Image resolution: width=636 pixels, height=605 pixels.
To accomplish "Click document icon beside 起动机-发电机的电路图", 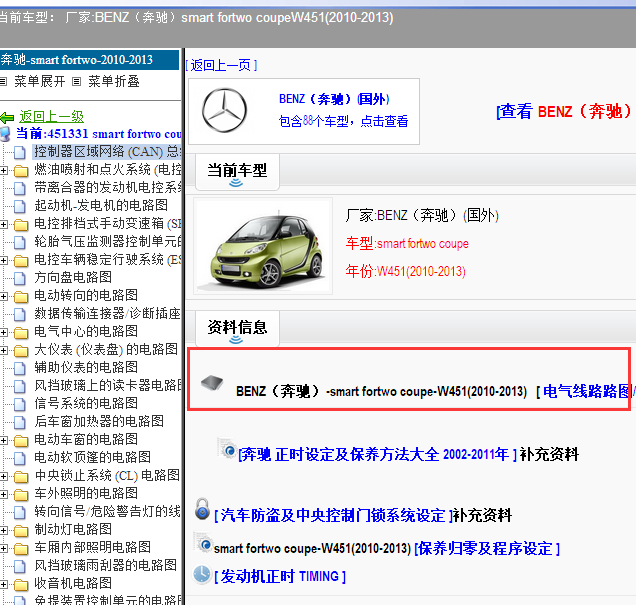I will pos(19,206).
